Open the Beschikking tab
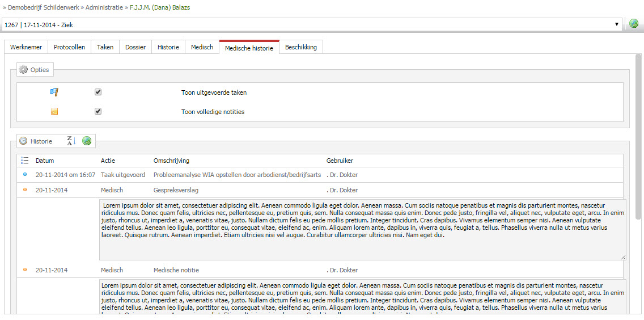Image resolution: width=644 pixels, height=320 pixels. click(301, 47)
